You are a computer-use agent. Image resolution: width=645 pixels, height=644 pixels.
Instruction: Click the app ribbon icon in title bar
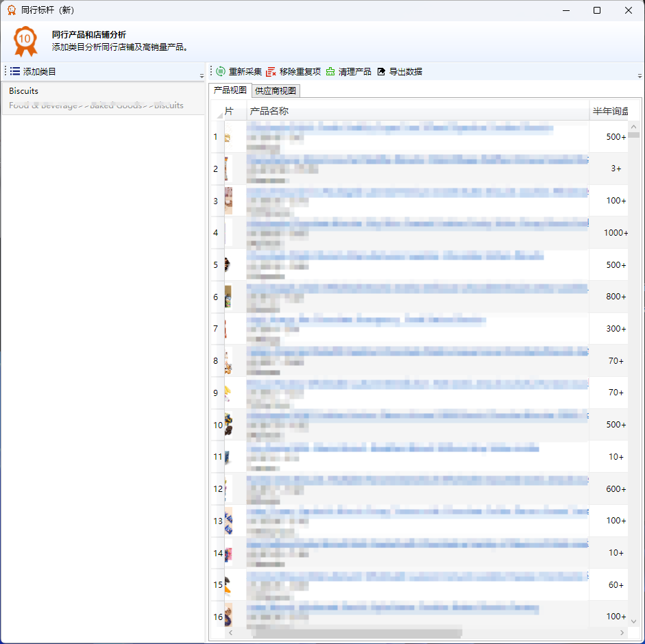[11, 10]
